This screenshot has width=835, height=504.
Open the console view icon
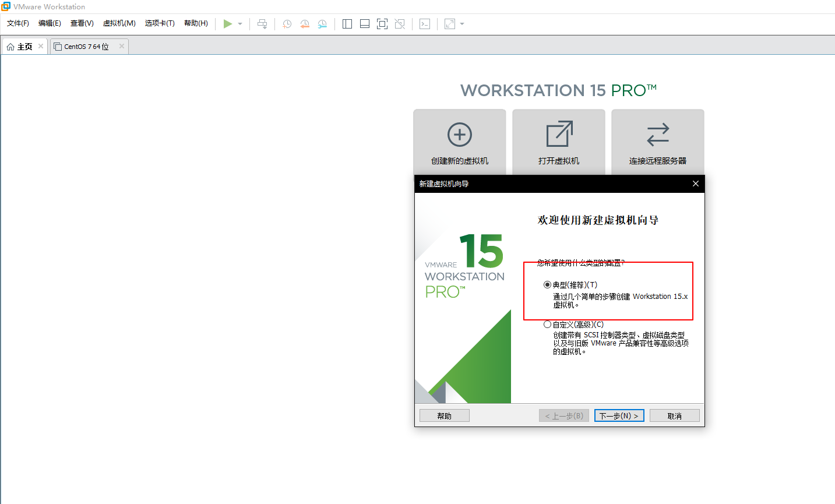point(425,24)
